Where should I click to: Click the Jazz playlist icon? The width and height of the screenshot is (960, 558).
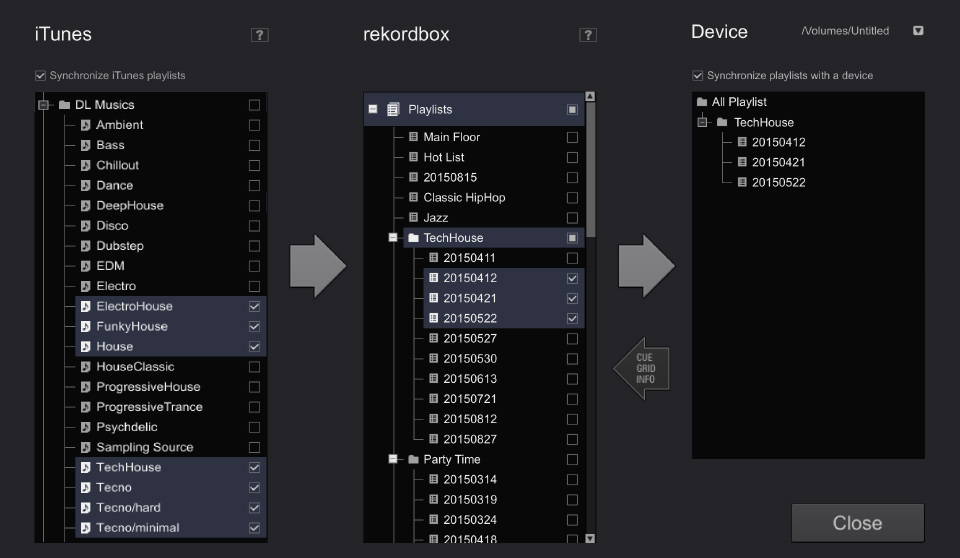[413, 217]
